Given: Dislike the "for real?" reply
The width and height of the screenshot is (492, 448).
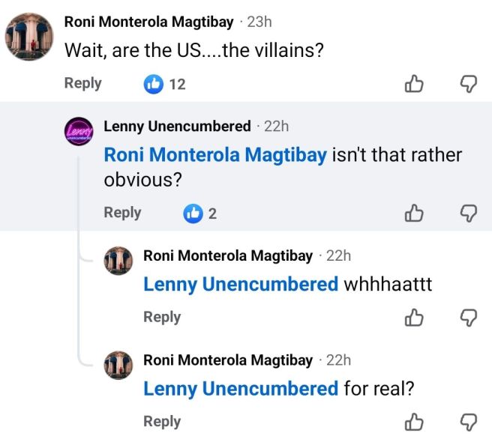Looking at the screenshot, I should [468, 423].
